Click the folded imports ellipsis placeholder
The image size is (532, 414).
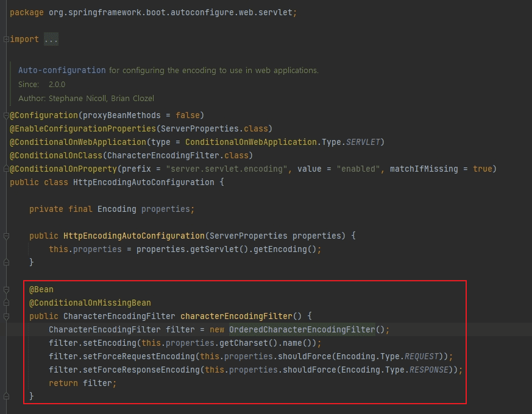tap(51, 40)
